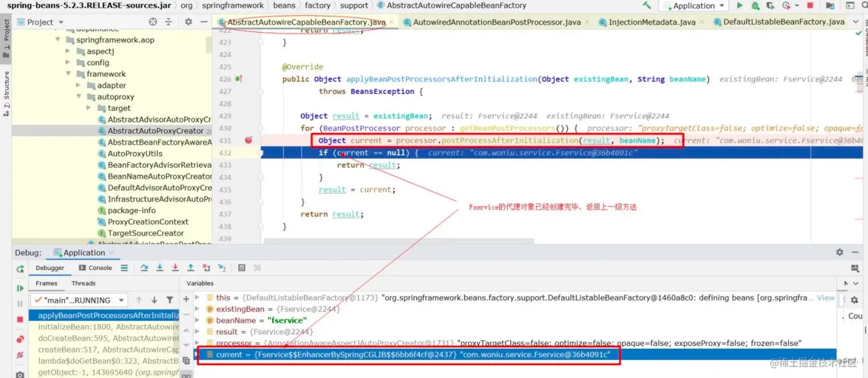Switch to the Threads tab
Viewport: 868px width, 378px height.
click(x=83, y=283)
